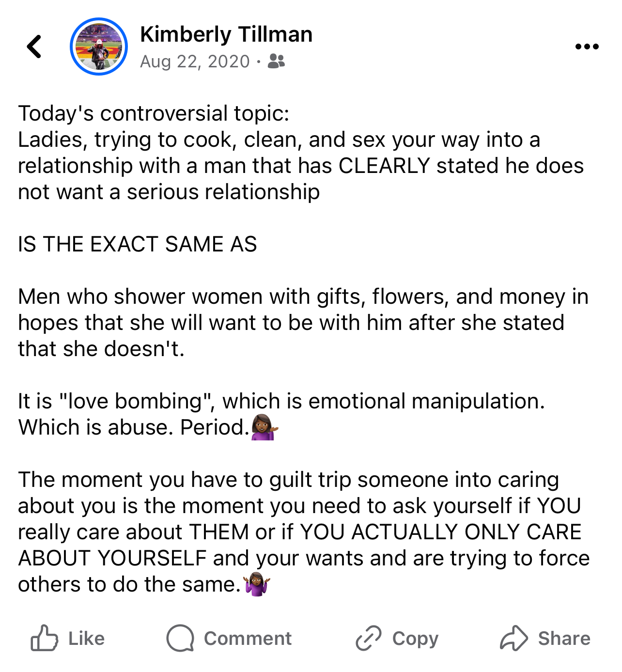Open Kimberly Tillman's profile picture
This screenshot has height=672, width=622.
tap(99, 47)
